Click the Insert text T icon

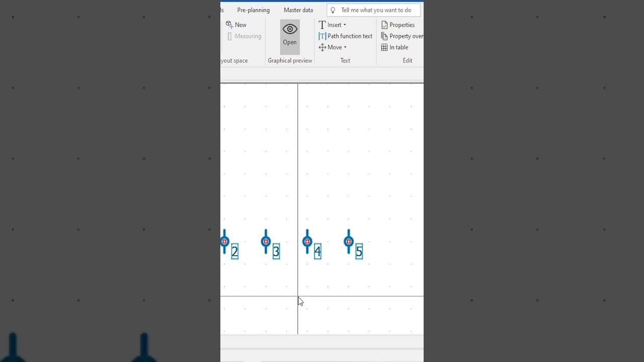[x=322, y=25]
